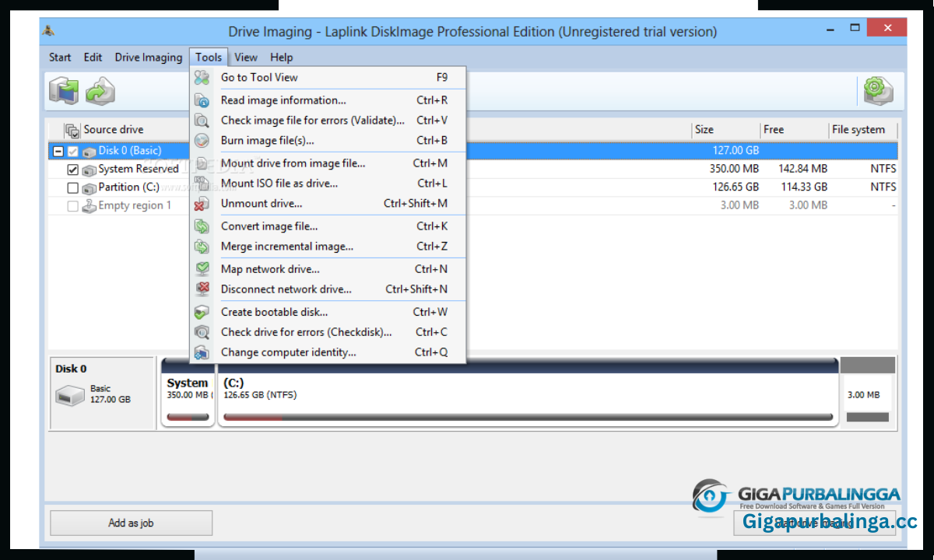Click the Go to Tool View icon
The height and width of the screenshot is (560, 934).
pos(202,77)
